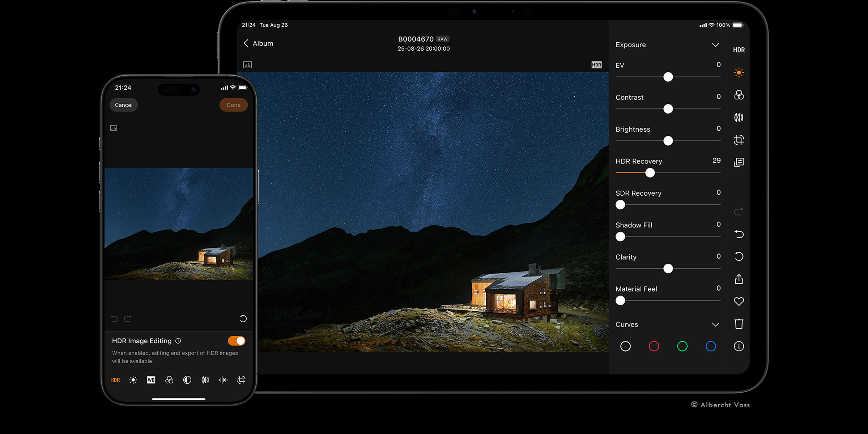This screenshot has width=868, height=434.
Task: Tap the share export icon
Action: 739,279
